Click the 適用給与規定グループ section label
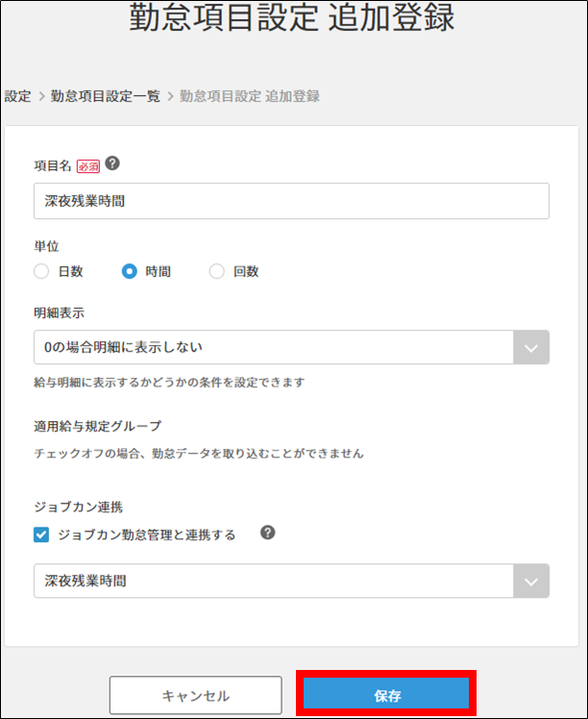Screen dimensions: 588x719 pos(98,426)
